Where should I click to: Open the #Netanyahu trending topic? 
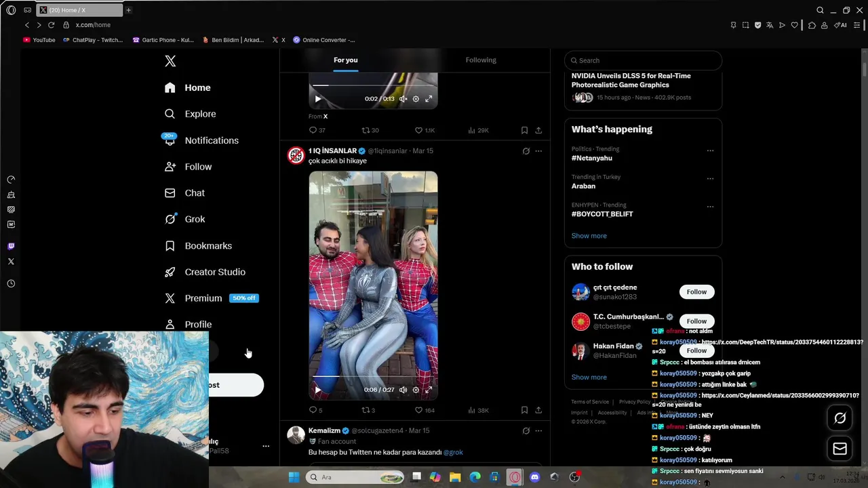tap(591, 158)
